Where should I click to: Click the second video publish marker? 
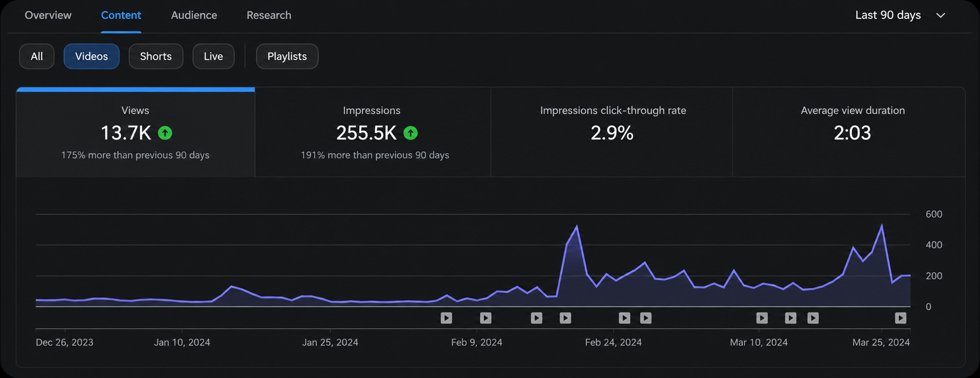pyautogui.click(x=486, y=318)
